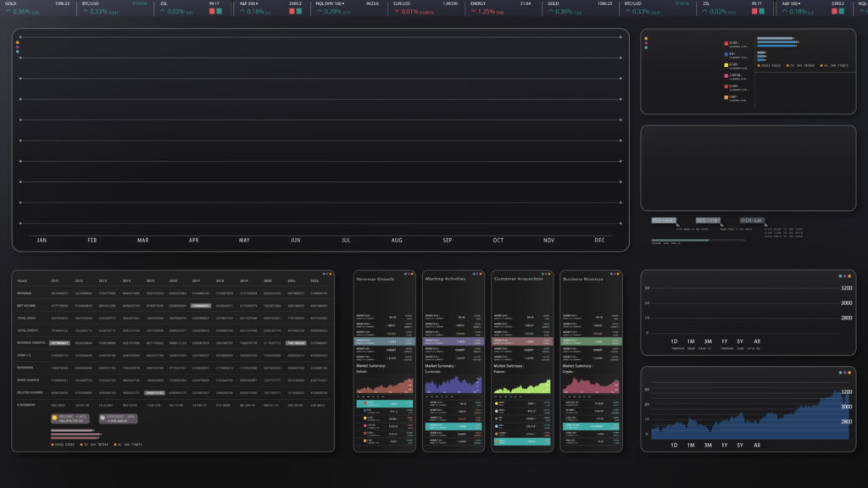Click the red legend swatch in top-right panel

click(726, 42)
